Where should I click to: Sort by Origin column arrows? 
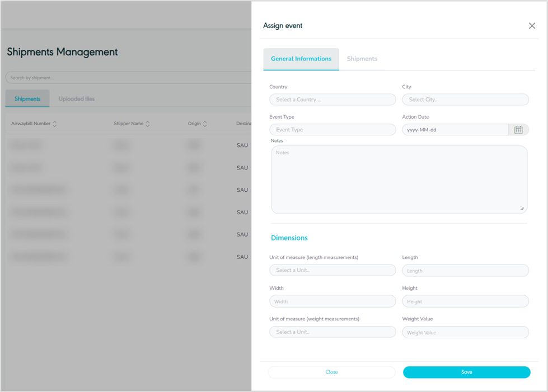(x=205, y=124)
